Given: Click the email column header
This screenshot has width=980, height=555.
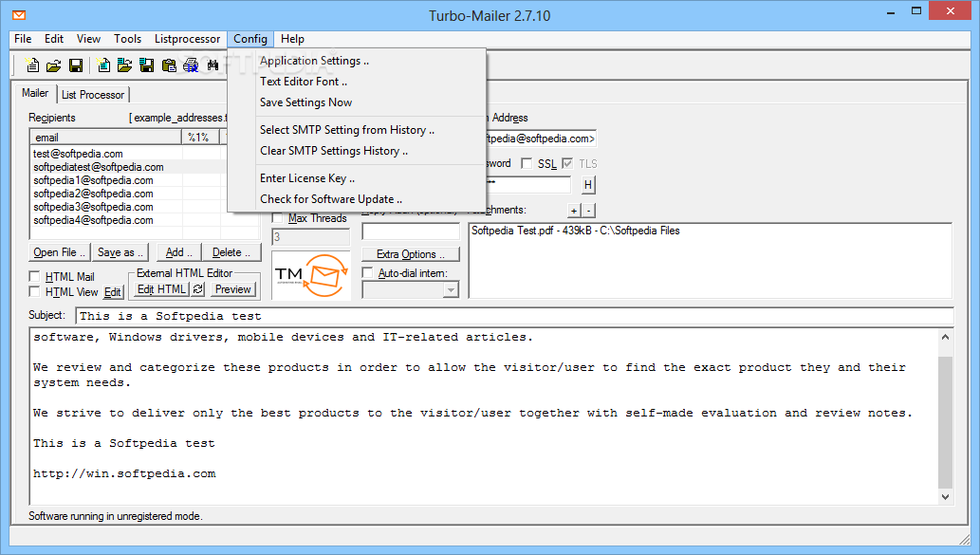Looking at the screenshot, I should [105, 137].
